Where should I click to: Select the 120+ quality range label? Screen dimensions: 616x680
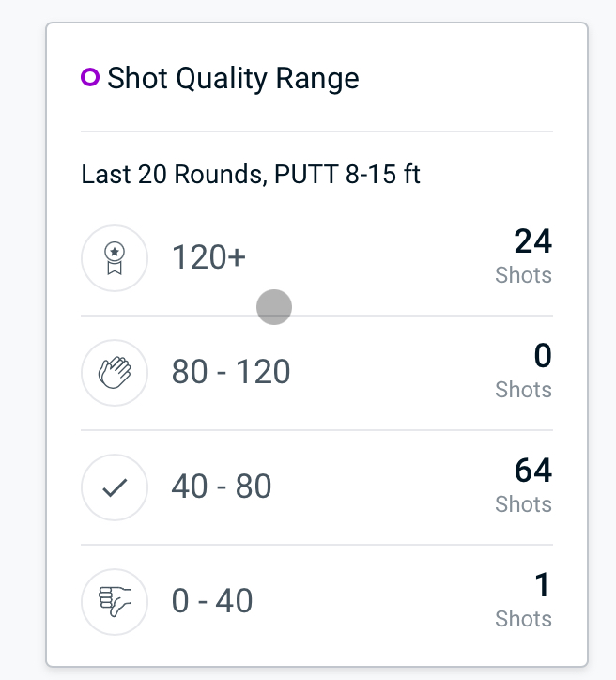click(x=209, y=257)
